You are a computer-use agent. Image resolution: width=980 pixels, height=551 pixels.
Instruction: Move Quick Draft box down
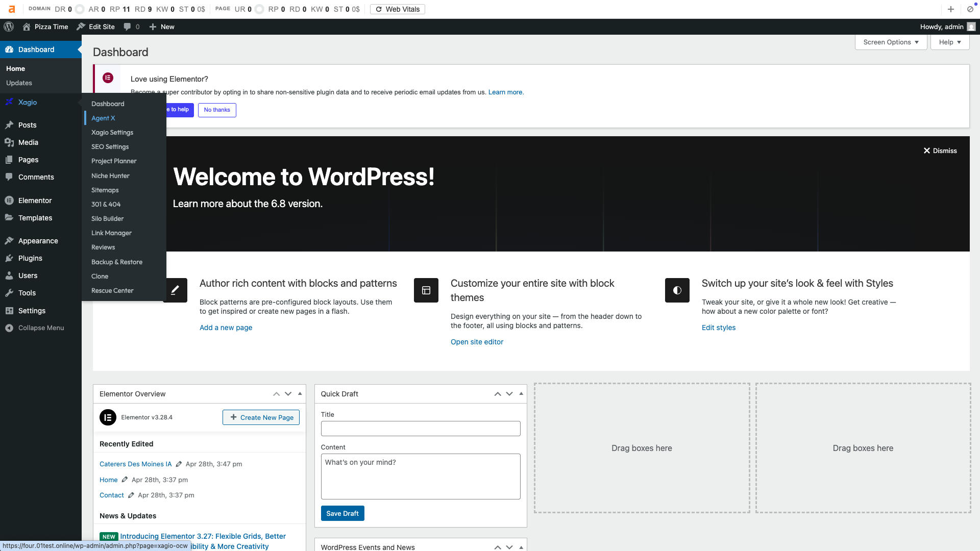click(509, 394)
